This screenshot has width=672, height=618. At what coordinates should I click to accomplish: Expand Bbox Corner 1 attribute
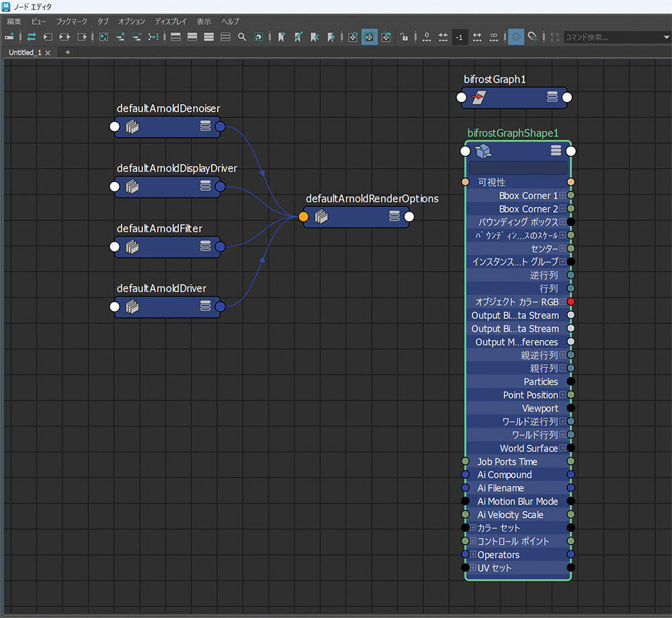point(562,195)
